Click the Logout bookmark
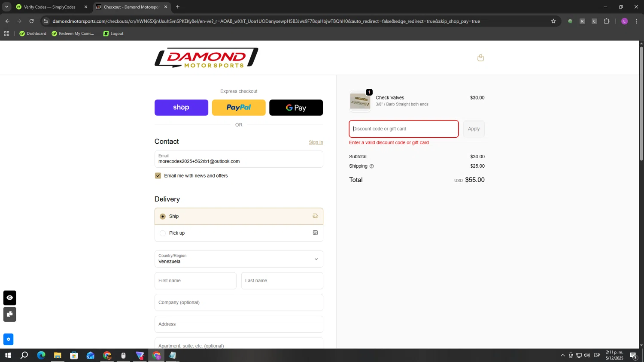The height and width of the screenshot is (362, 644). click(113, 33)
